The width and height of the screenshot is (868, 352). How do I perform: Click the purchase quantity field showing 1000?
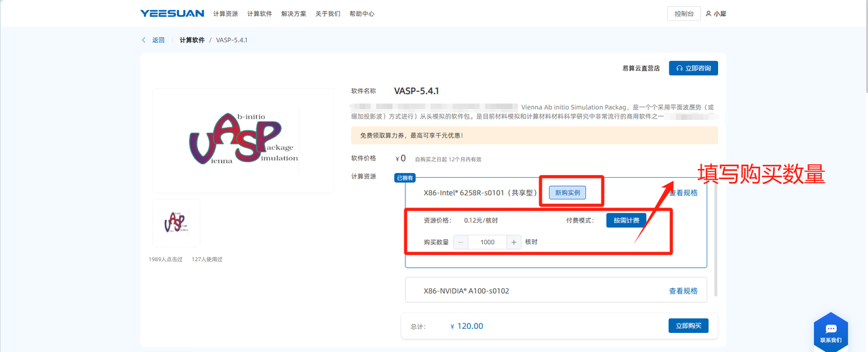487,242
